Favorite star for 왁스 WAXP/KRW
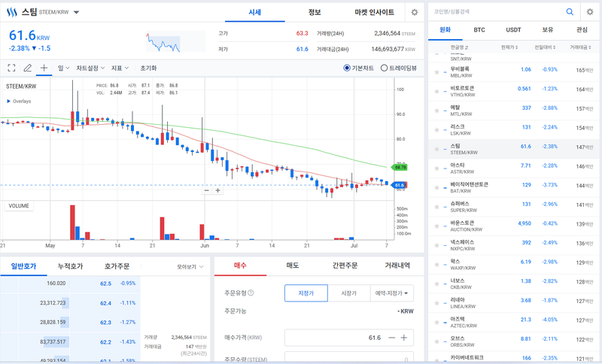Image resolution: width=602 pixels, height=364 pixels. tap(436, 265)
